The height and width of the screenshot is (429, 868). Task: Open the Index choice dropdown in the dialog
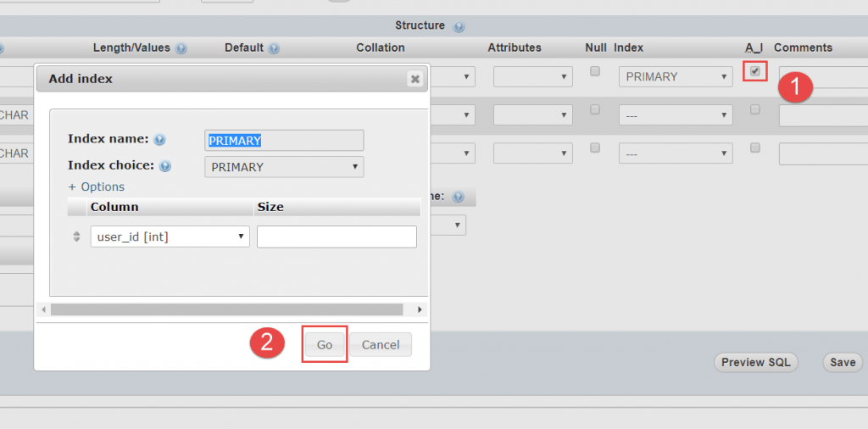pyautogui.click(x=284, y=167)
